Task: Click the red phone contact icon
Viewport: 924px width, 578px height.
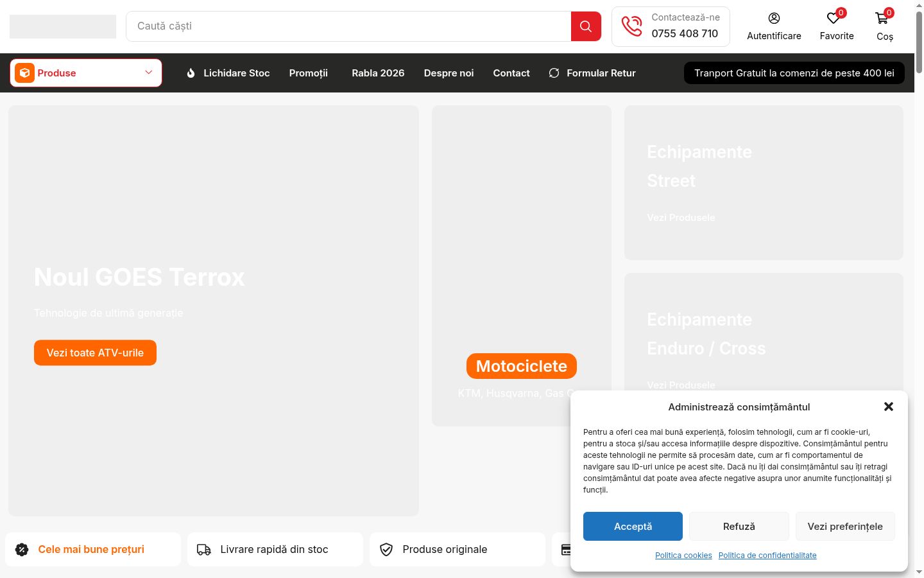Action: (x=632, y=26)
